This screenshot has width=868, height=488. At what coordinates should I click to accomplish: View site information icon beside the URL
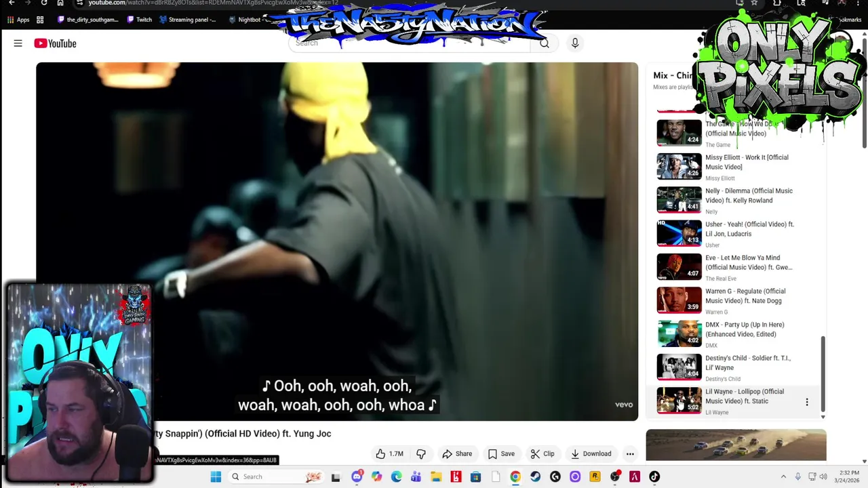[x=79, y=3]
